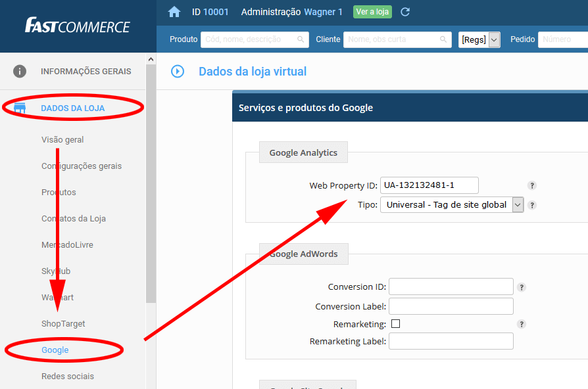Select Configurações gerais menu item
The height and width of the screenshot is (389, 588).
[82, 166]
